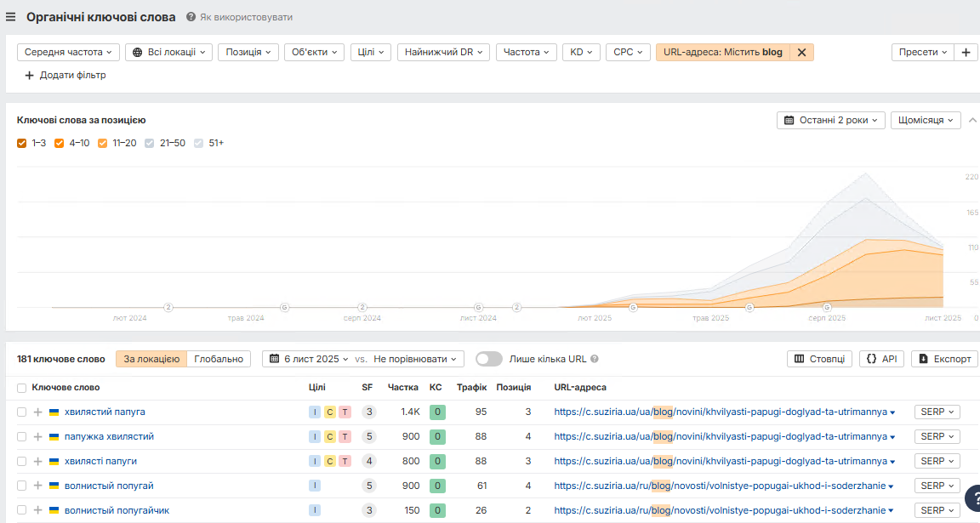
Task: Expand row plus for хвилястий папуга
Action: pos(37,412)
